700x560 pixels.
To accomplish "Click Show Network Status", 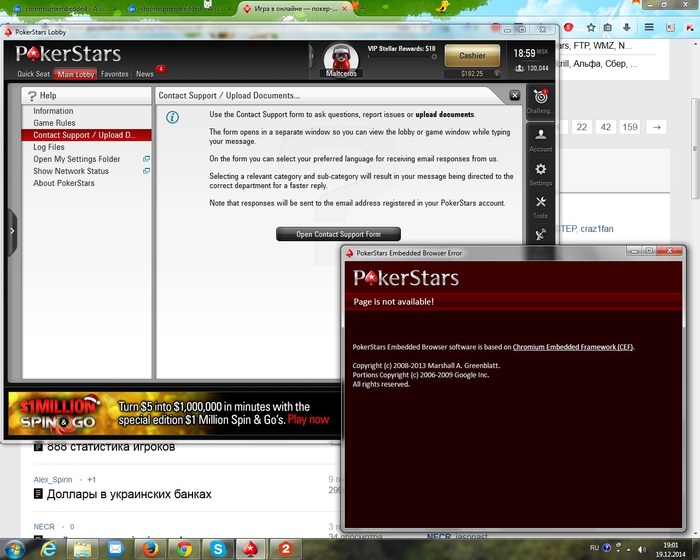I will coord(71,171).
